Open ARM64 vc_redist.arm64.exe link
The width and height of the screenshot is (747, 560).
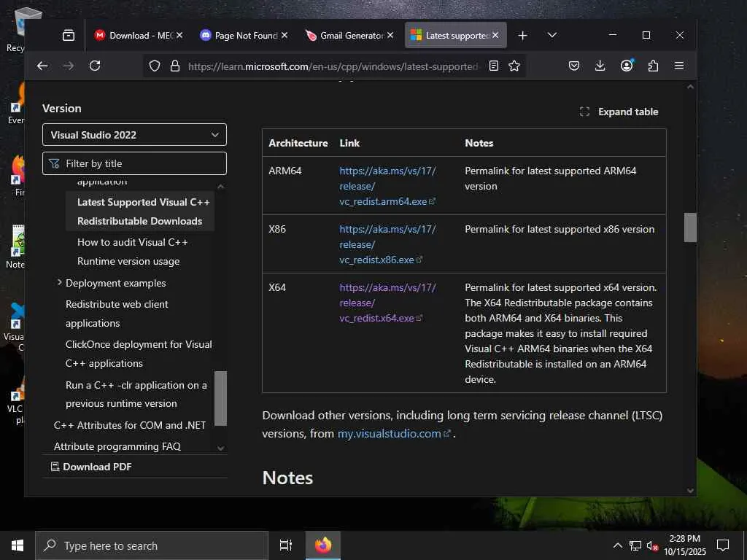tap(387, 186)
